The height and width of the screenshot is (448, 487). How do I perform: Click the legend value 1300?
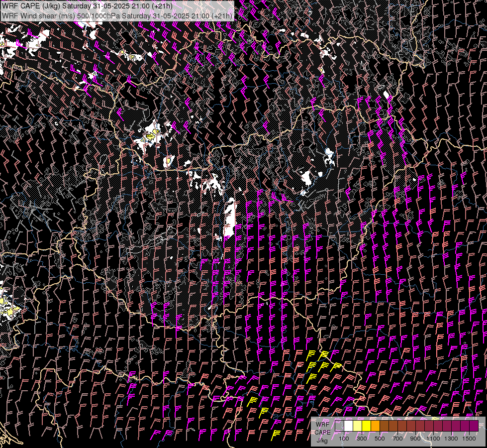(451, 439)
